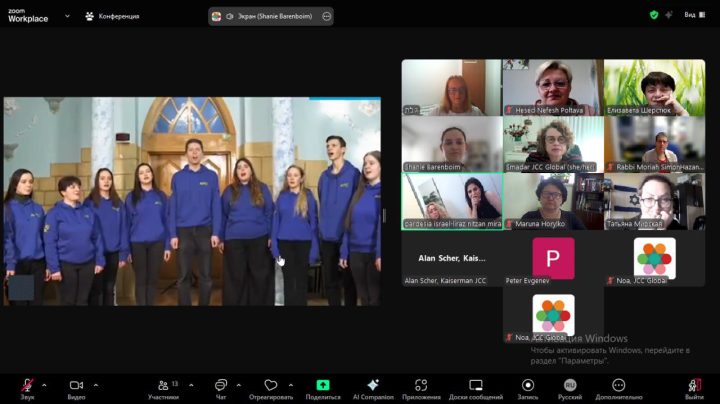Image resolution: width=720 pixels, height=404 pixels.
Task: Expand the chevron next to Zoom Workplace
Action: [x=68, y=16]
